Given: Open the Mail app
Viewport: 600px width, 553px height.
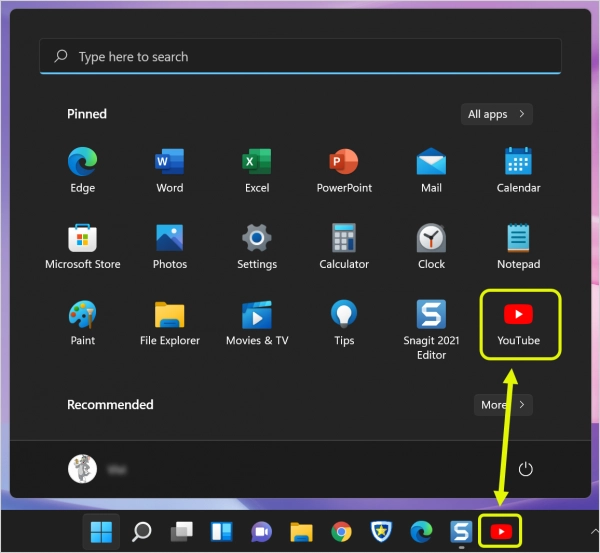Looking at the screenshot, I should (431, 170).
